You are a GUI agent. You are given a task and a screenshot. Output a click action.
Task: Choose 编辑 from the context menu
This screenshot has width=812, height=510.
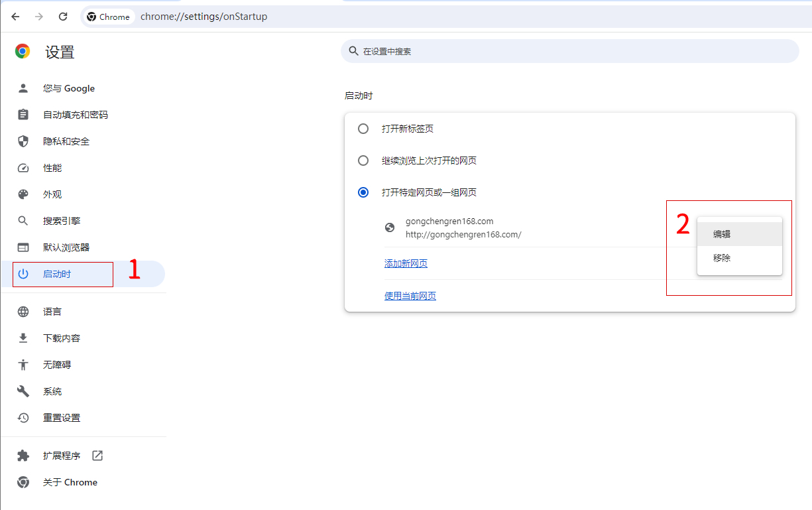(x=722, y=234)
